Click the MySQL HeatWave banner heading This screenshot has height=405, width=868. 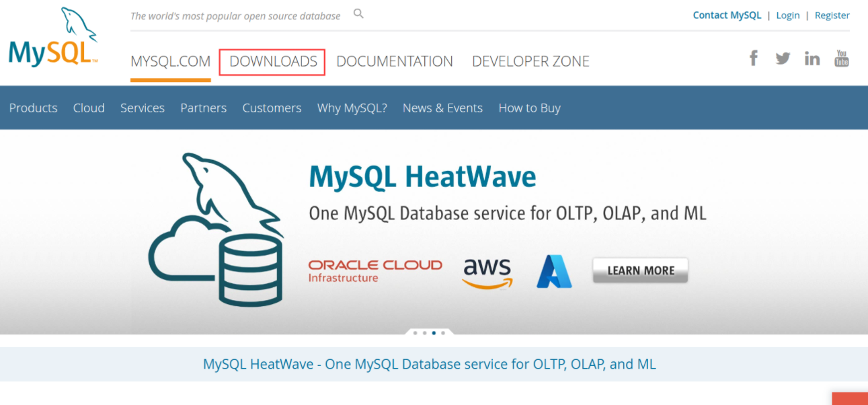[x=422, y=177]
